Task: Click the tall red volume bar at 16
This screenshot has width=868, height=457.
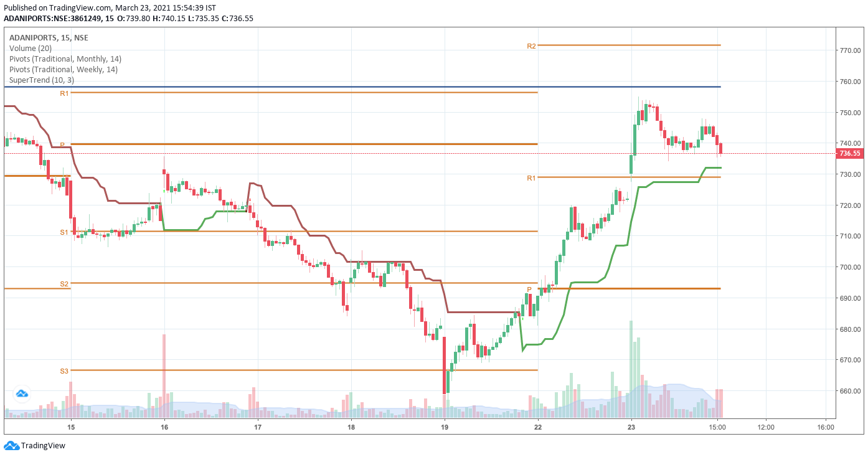Action: [x=164, y=375]
